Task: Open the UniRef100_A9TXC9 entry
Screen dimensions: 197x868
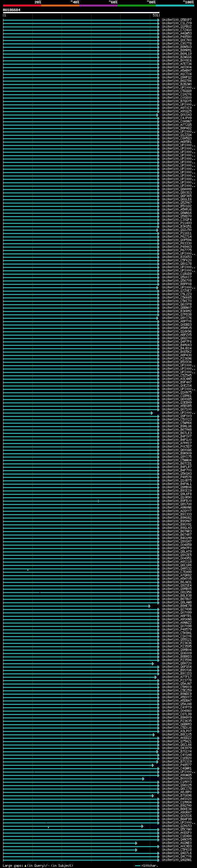Action: 177,108
